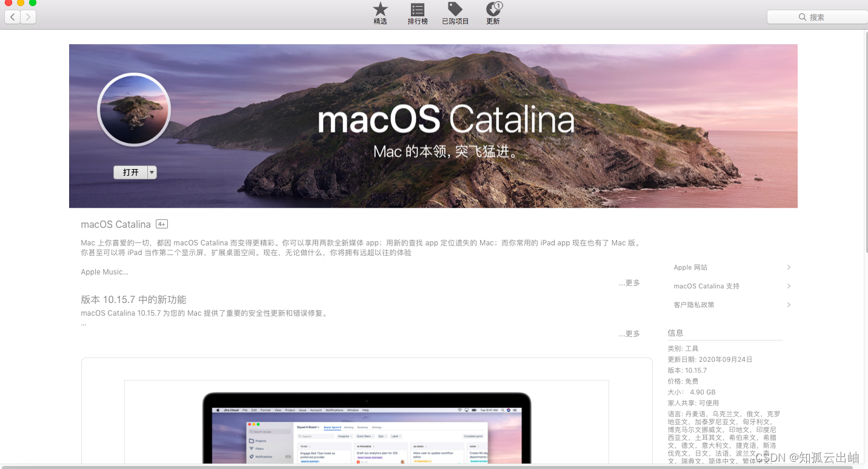
Task: Go forward with the right arrow button
Action: 28,17
